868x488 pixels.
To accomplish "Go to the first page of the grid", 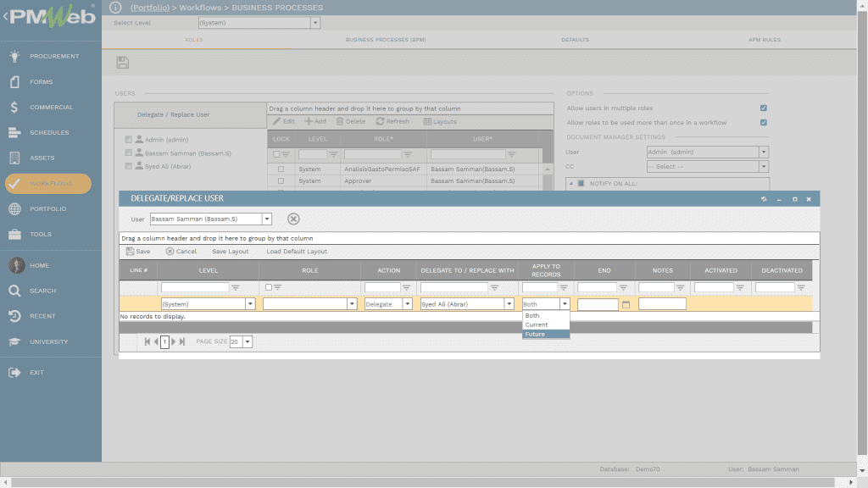I will 147,342.
